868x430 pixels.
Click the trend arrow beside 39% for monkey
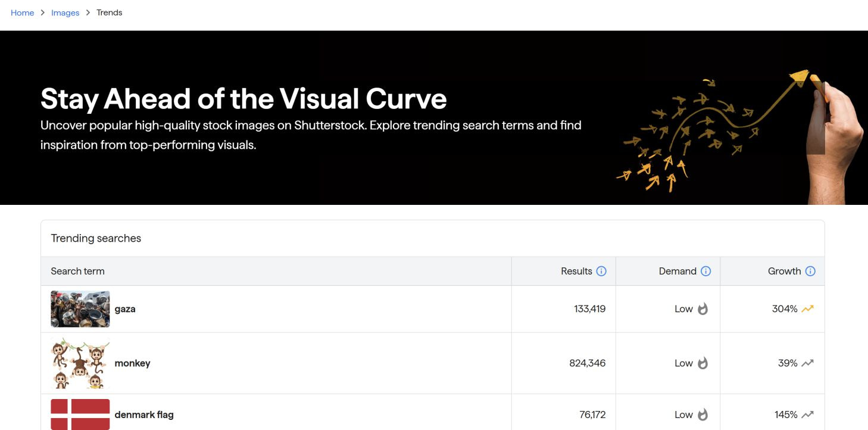click(807, 363)
